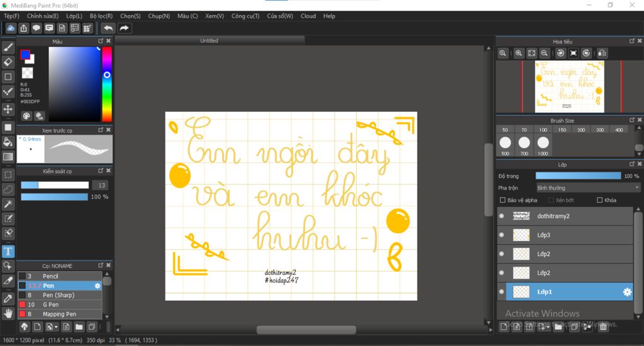Delete layer using trash icon

tap(603, 326)
